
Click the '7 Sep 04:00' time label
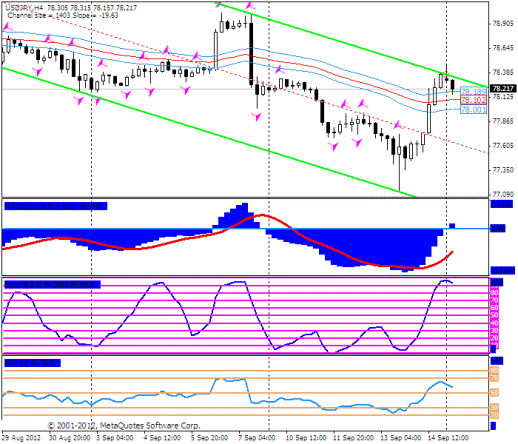257,438
